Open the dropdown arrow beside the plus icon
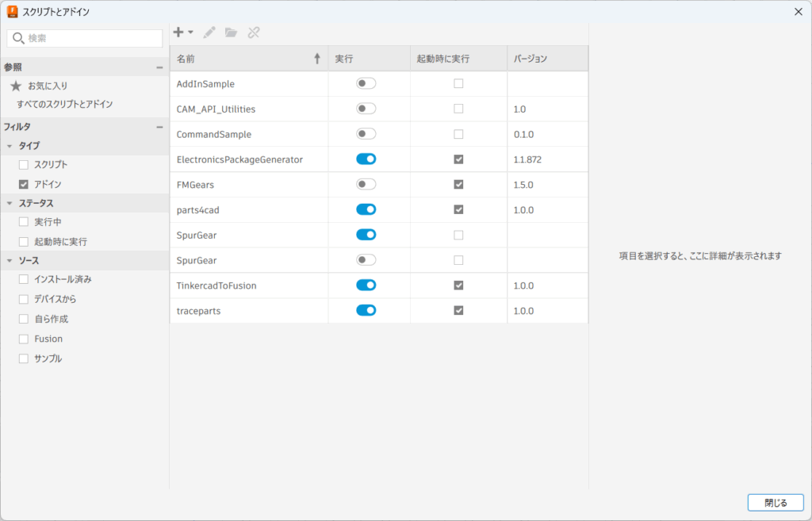The width and height of the screenshot is (812, 521). [x=190, y=33]
